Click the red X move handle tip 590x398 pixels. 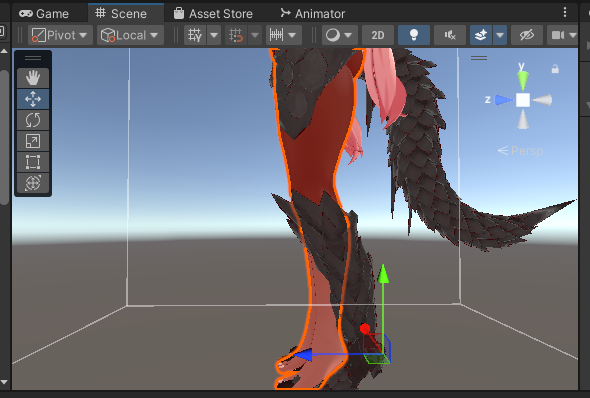click(x=365, y=328)
